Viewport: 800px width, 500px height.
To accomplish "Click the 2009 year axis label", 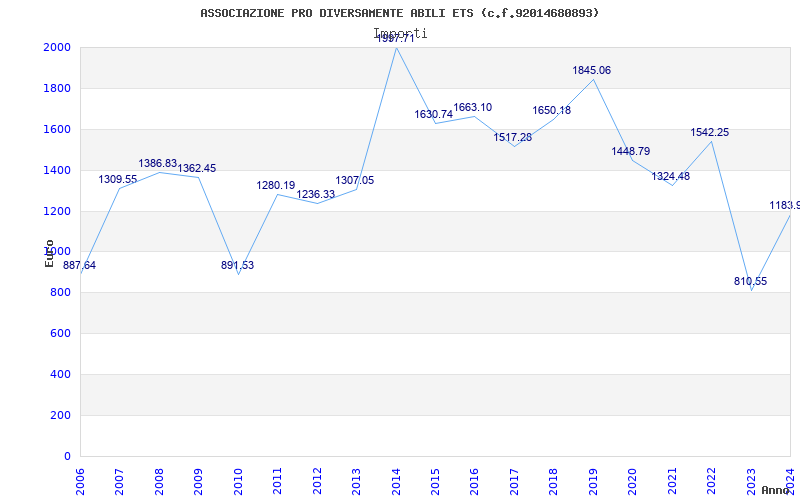I will [x=198, y=482].
